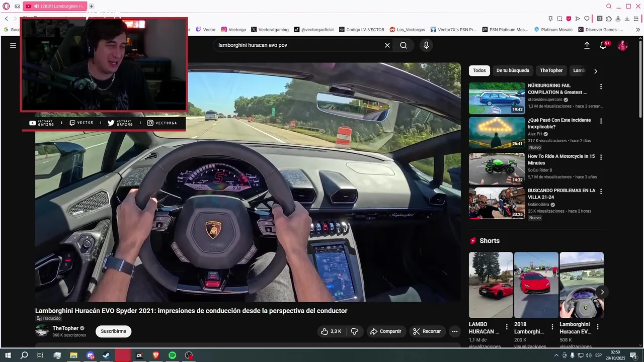Image resolution: width=644 pixels, height=362 pixels.
Task: Open NÜRBURGRING FAIL COMPILATION thumbnail
Action: tap(497, 98)
